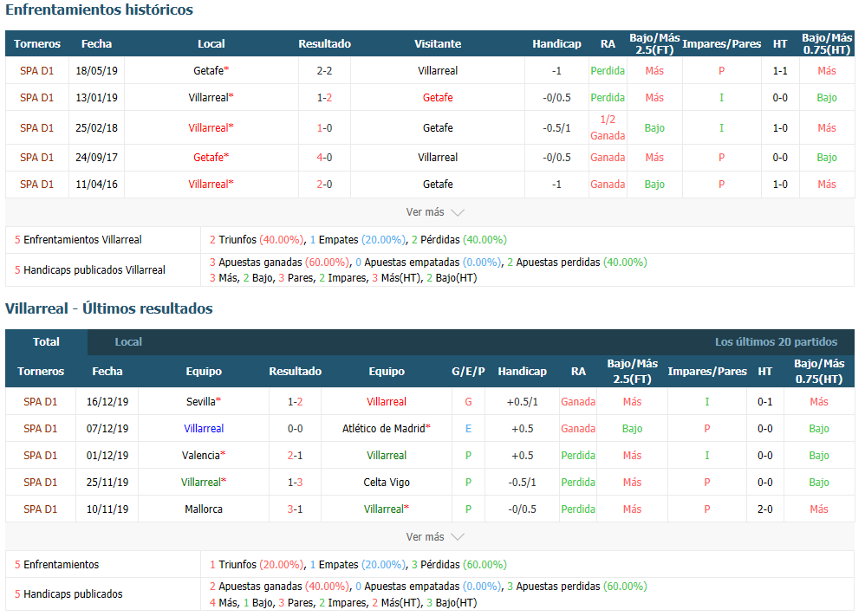Open the 2-0 result of 11/04/16

[x=324, y=185]
